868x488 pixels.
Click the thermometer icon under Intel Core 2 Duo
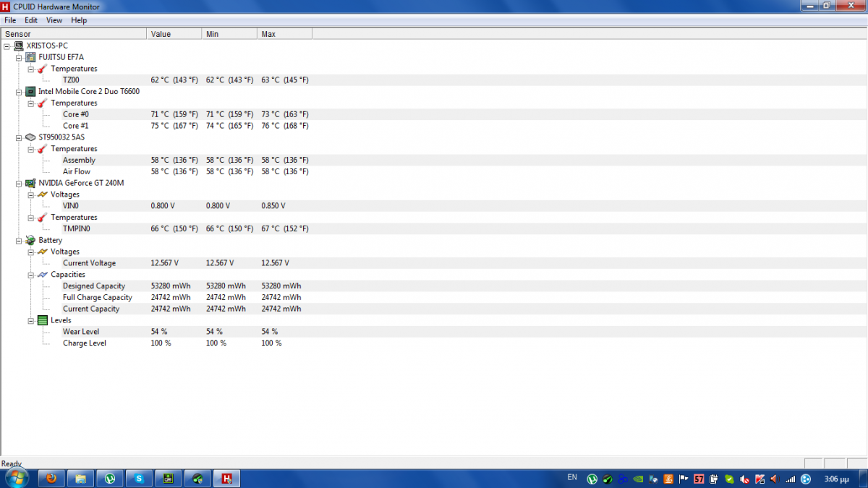[43, 103]
